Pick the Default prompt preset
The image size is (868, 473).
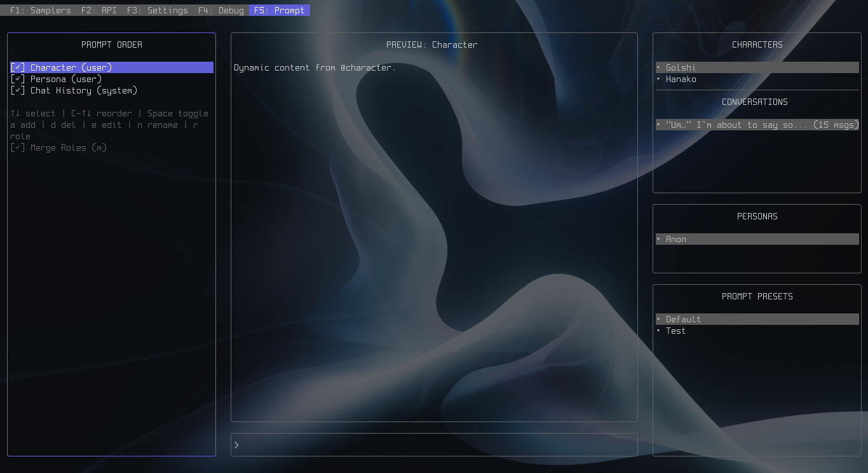tap(757, 319)
